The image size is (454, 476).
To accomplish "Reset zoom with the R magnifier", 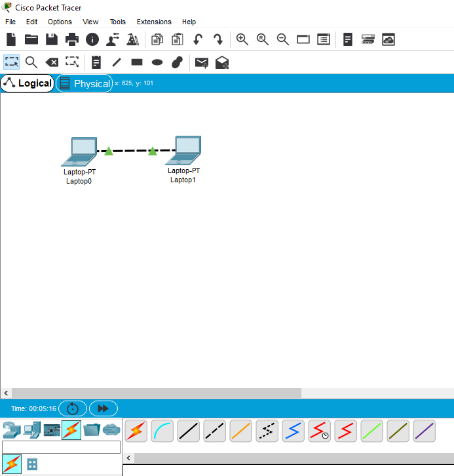I will 262,39.
